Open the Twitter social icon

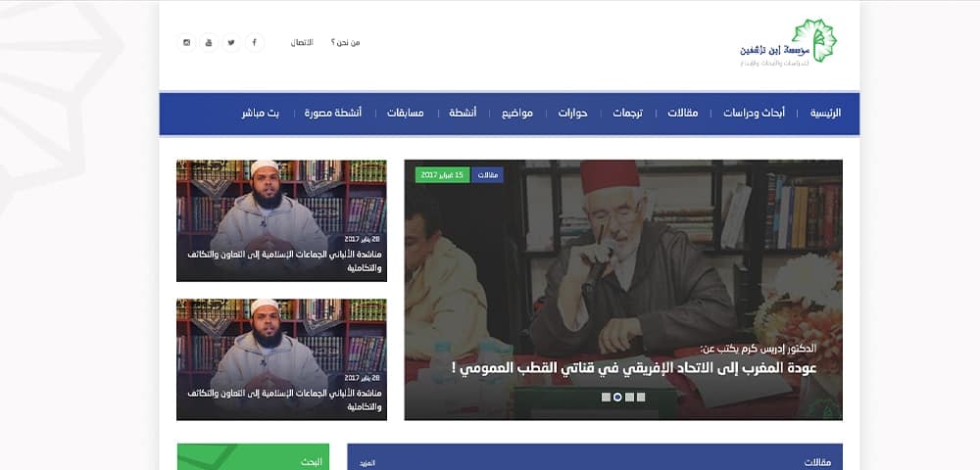[231, 42]
